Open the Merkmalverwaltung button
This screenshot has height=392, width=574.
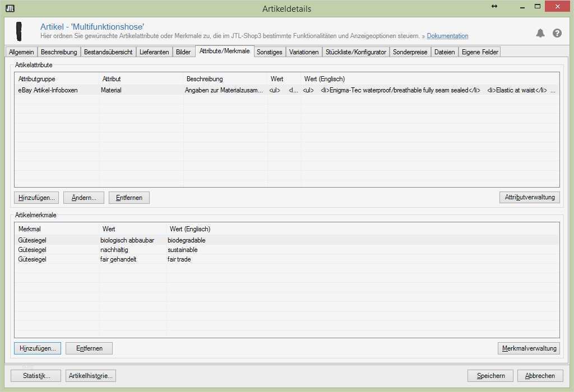(529, 348)
